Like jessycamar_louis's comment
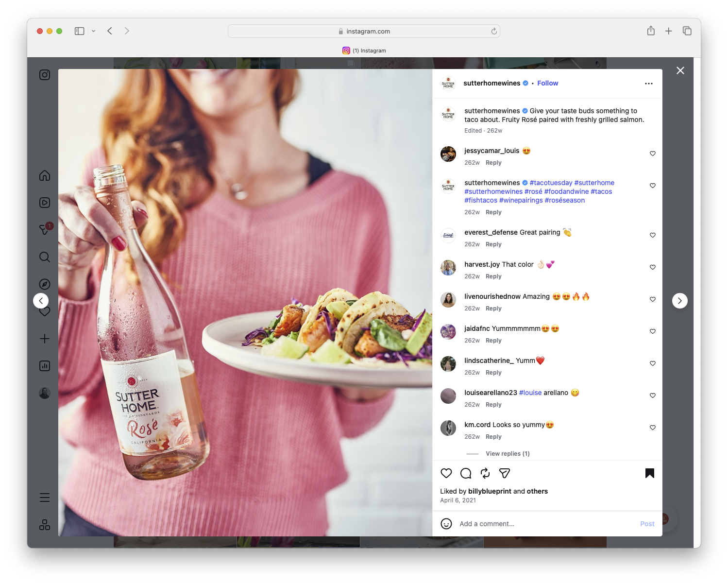This screenshot has width=728, height=584. (x=653, y=154)
